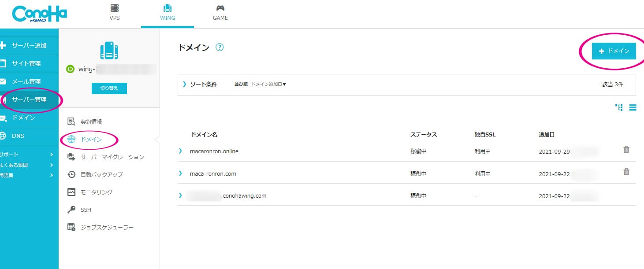Click the ドメイン名 column header
Viewport: 644px width, 269px height.
(204, 134)
